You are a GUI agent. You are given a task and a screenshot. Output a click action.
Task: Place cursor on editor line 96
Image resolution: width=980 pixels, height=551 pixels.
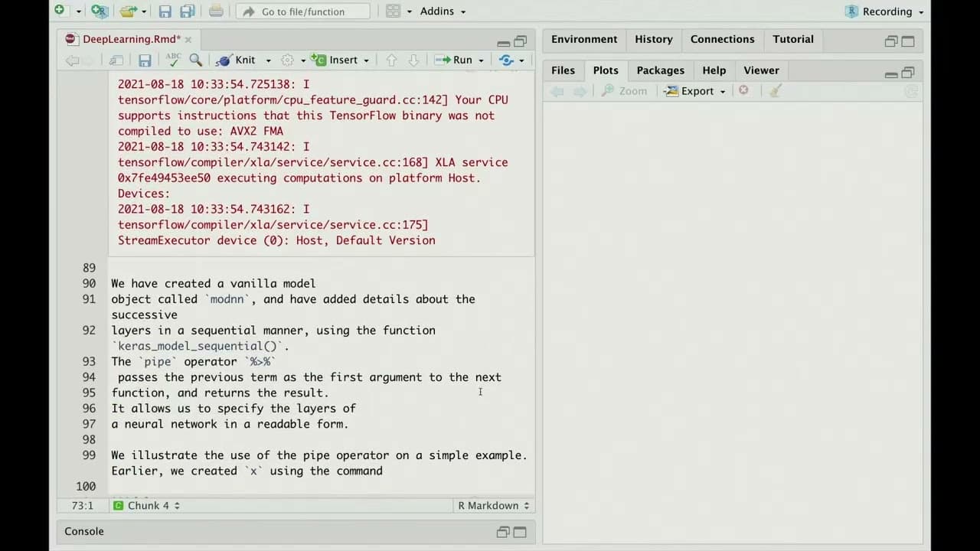[x=234, y=409]
